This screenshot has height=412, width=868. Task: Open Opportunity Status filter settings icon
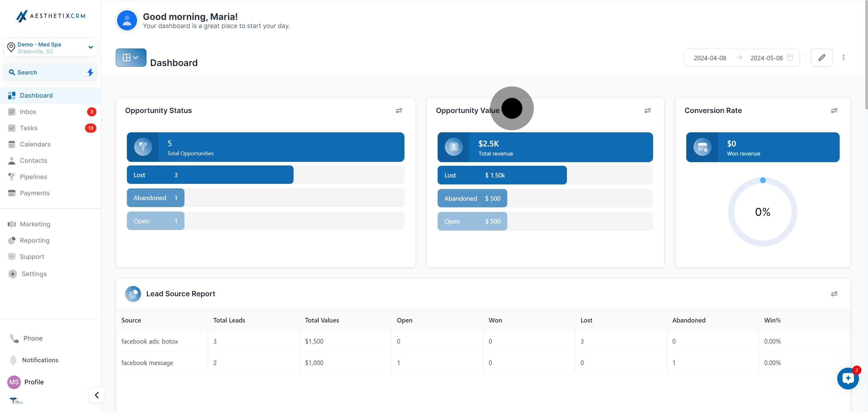coord(399,111)
